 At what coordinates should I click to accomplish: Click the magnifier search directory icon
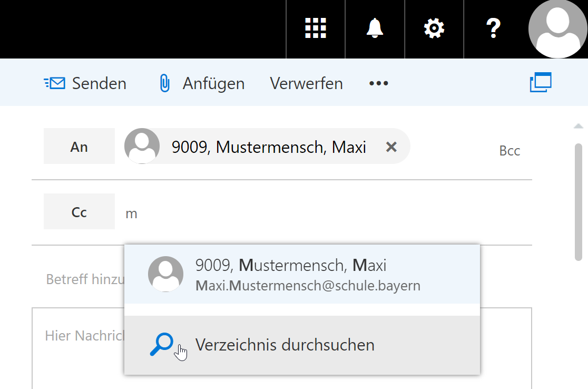click(x=161, y=344)
